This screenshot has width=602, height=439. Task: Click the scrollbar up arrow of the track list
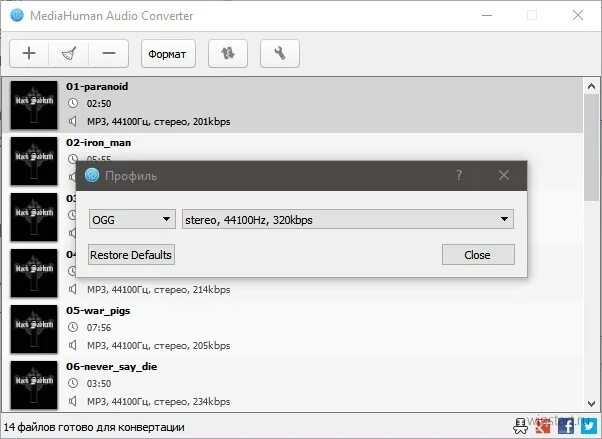(x=591, y=86)
